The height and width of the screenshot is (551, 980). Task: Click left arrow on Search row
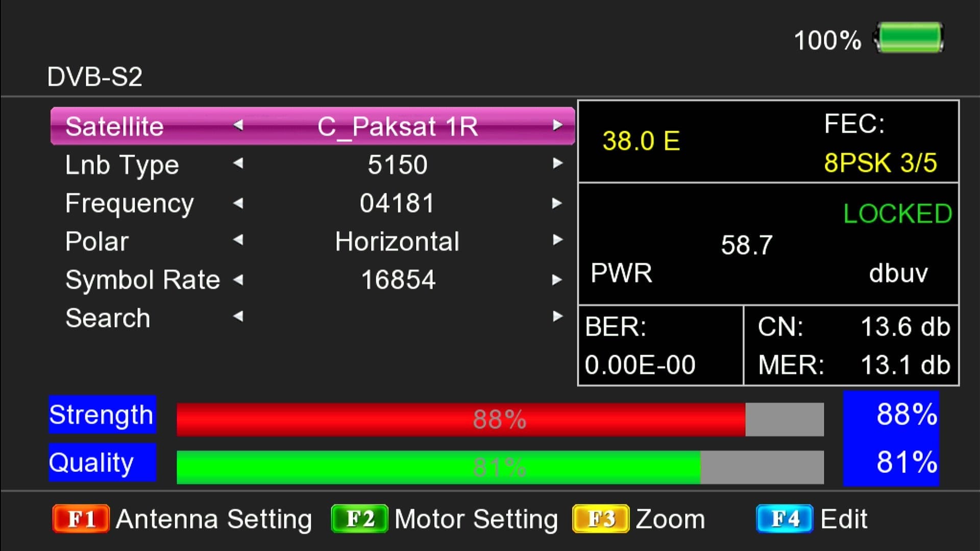coord(238,316)
